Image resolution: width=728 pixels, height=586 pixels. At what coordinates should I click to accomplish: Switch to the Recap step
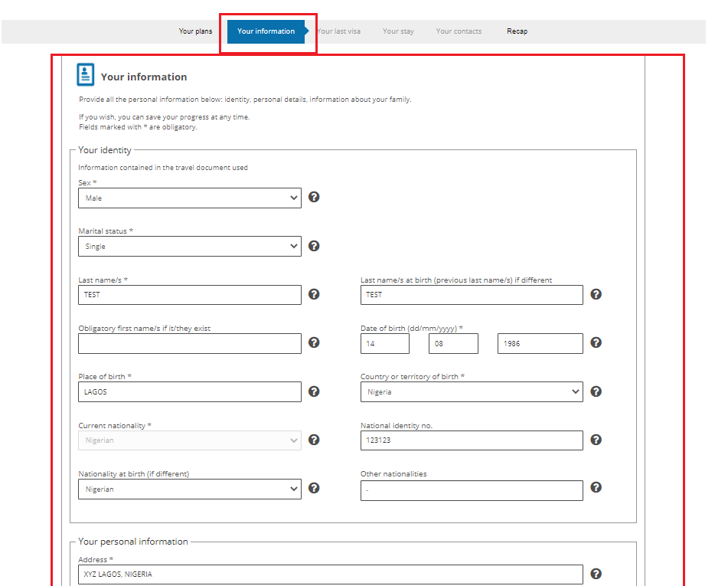(x=517, y=31)
